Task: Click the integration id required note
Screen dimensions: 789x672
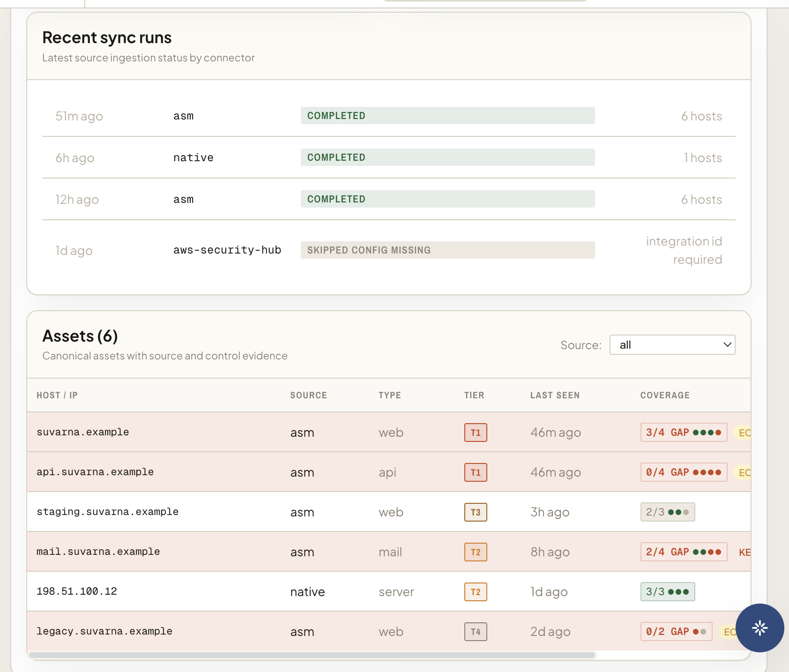Action: click(x=684, y=250)
